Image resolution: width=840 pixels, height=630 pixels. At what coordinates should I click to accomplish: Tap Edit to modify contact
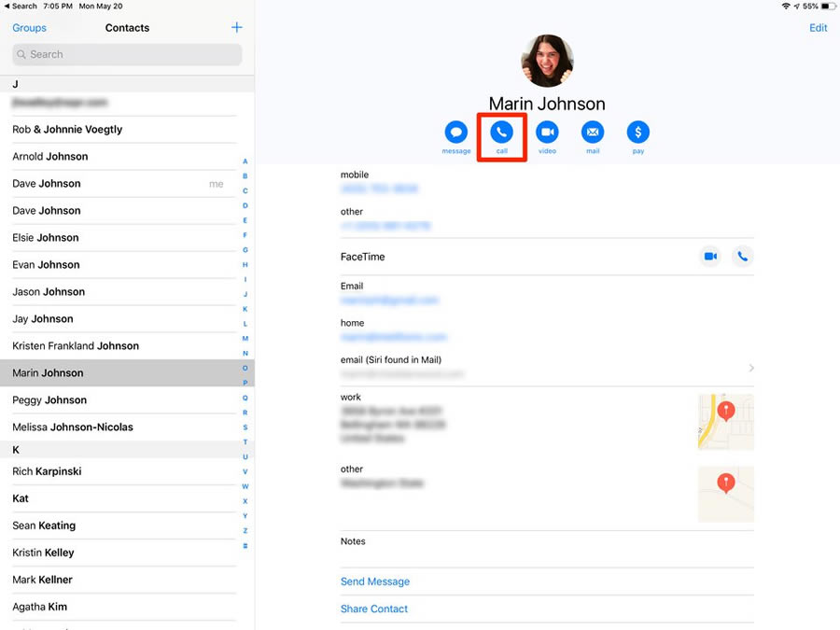coord(818,28)
